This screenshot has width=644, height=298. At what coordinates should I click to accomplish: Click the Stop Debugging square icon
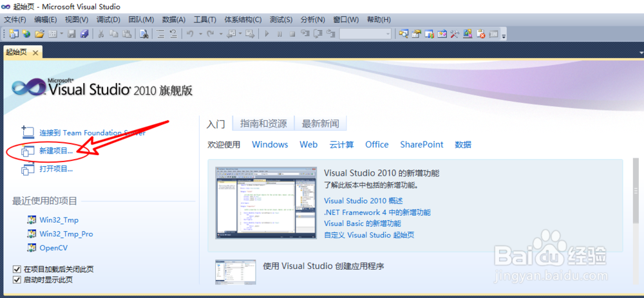pos(292,34)
